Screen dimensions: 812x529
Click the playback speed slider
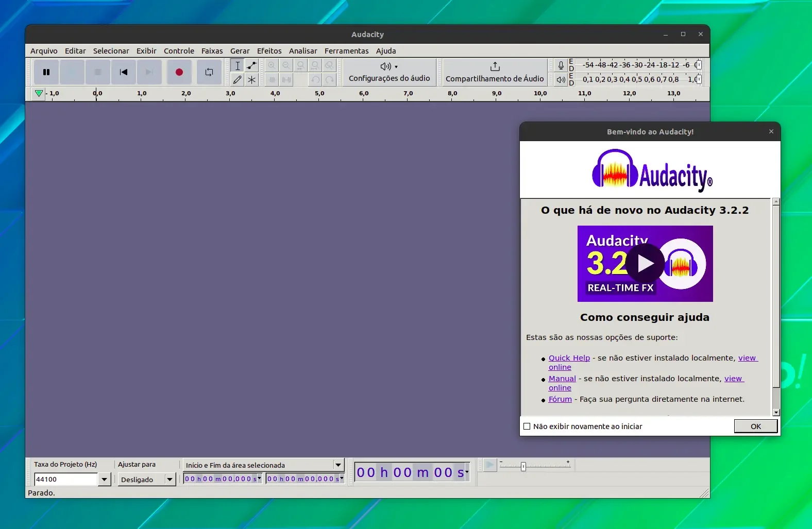[x=535, y=466]
